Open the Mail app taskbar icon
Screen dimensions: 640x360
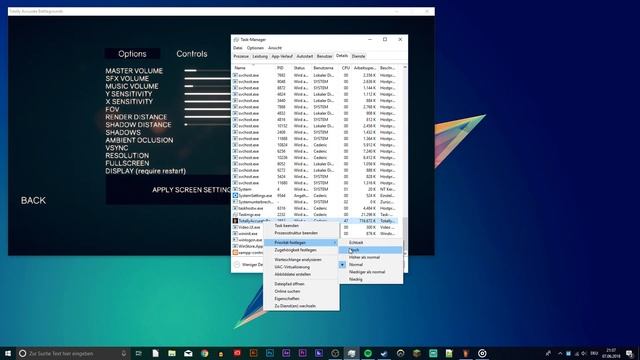coord(188,353)
